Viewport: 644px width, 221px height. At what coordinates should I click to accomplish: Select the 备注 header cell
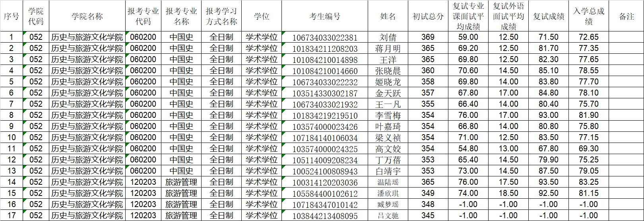click(x=626, y=16)
